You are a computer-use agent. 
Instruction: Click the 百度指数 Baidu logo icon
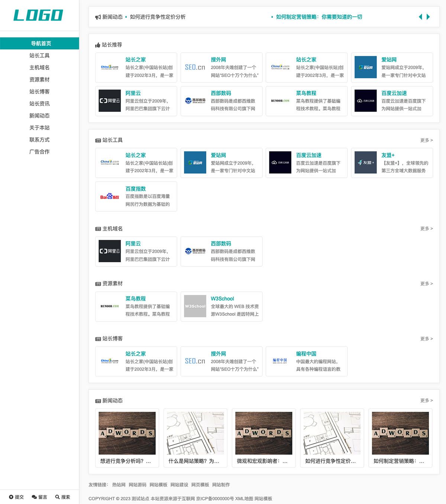coord(110,196)
